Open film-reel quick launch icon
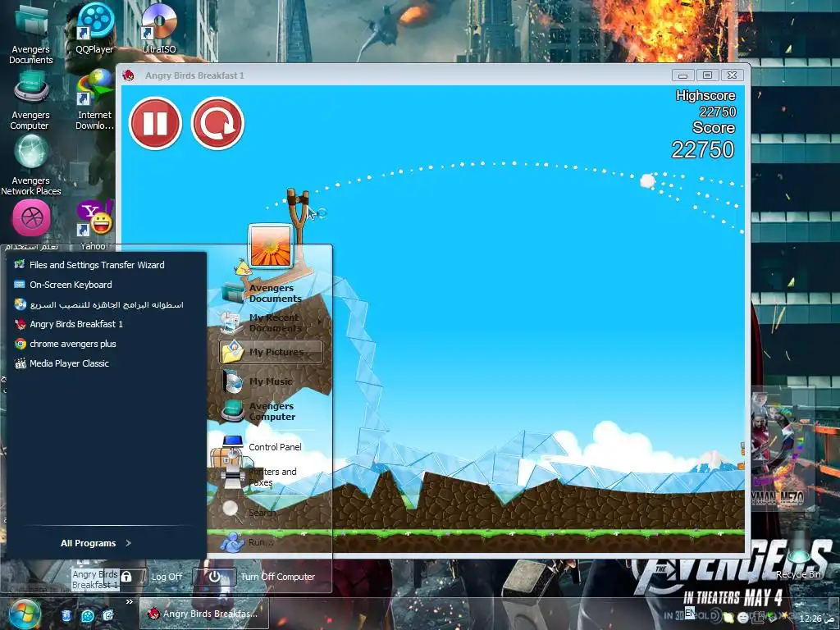Image resolution: width=840 pixels, height=630 pixels. pyautogui.click(x=87, y=615)
